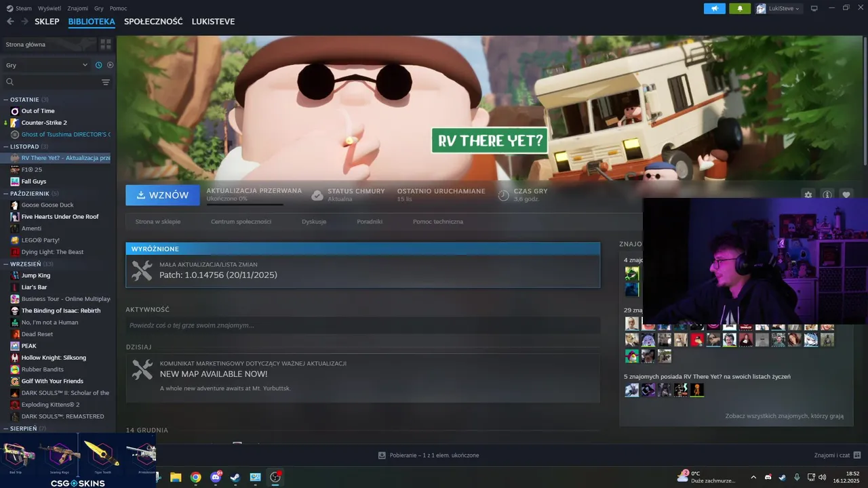This screenshot has width=868, height=488.
Task: Click the Jump King game icon
Action: click(15, 275)
